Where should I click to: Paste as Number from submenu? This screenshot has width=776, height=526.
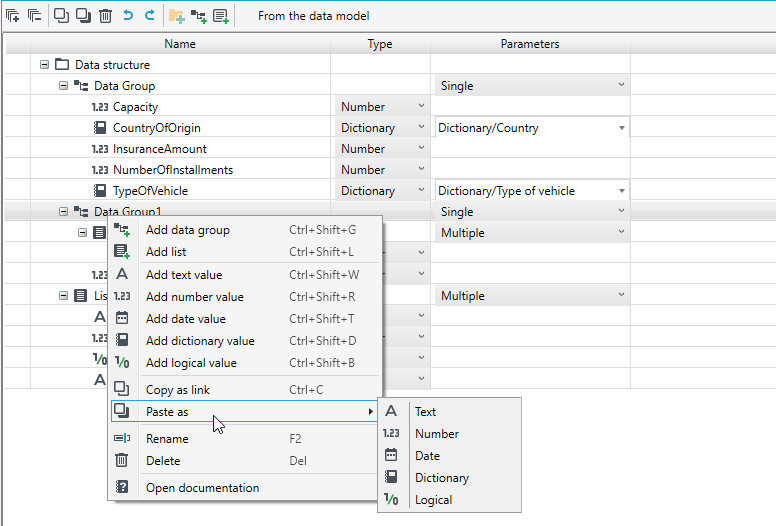click(x=449, y=433)
